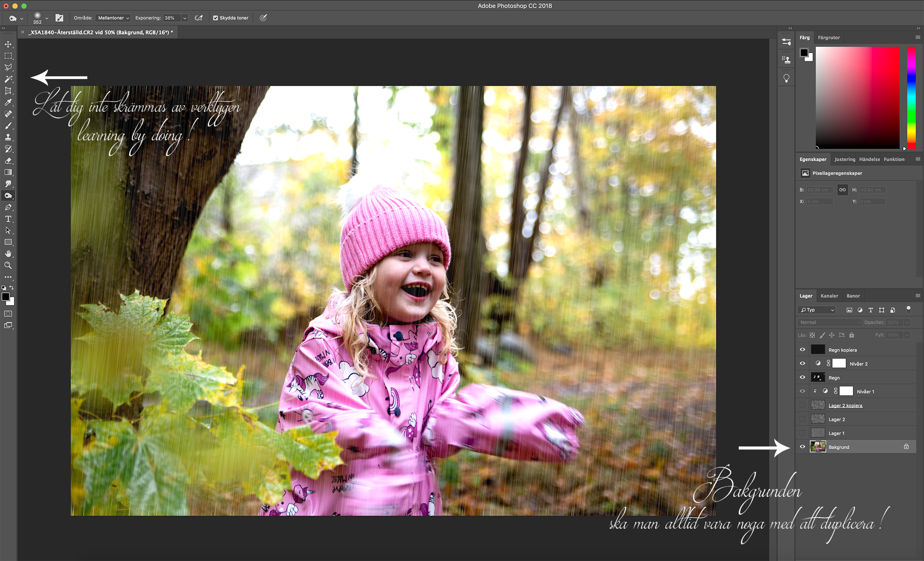Select the Clone Stamp tool
Screen dimensions: 924x561
(x=8, y=138)
